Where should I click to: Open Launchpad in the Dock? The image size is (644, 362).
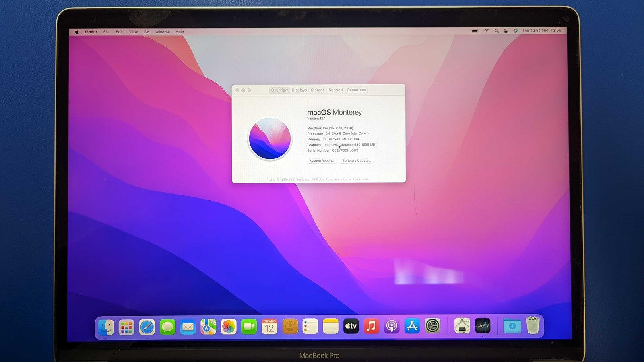point(126,327)
